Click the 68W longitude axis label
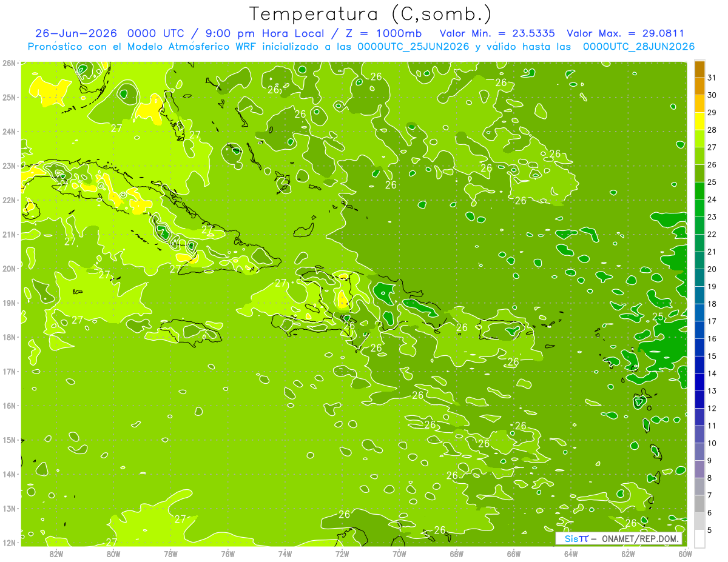The image size is (728, 562). coord(457,554)
